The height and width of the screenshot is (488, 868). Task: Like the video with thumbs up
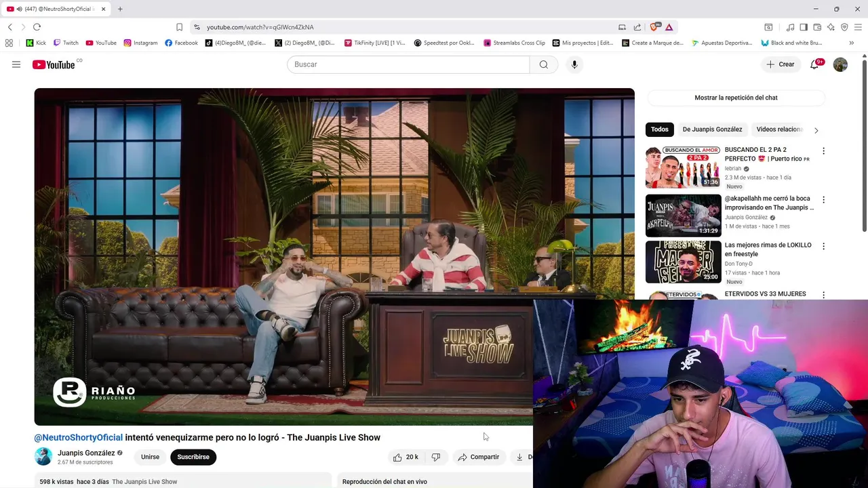(405, 457)
